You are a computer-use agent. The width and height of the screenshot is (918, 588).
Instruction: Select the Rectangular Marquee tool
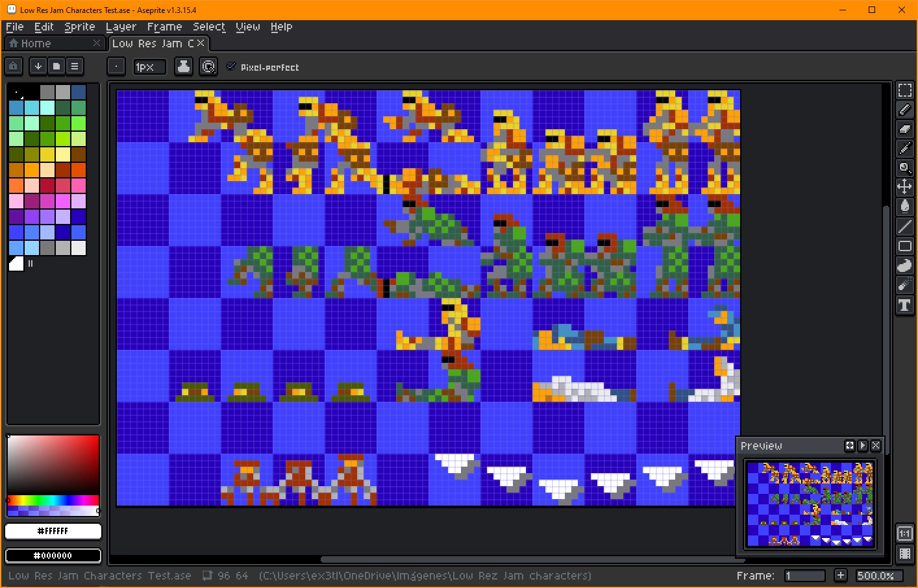[904, 90]
